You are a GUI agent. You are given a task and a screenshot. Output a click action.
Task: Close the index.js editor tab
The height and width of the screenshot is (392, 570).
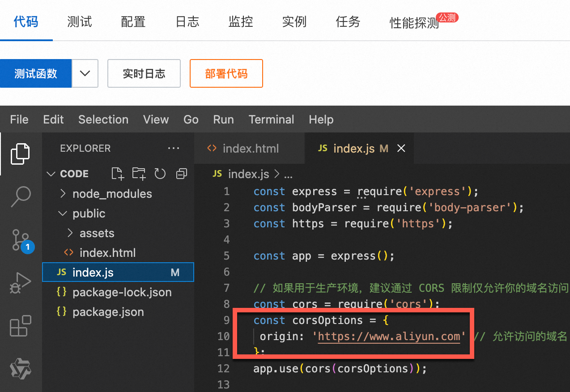click(401, 148)
